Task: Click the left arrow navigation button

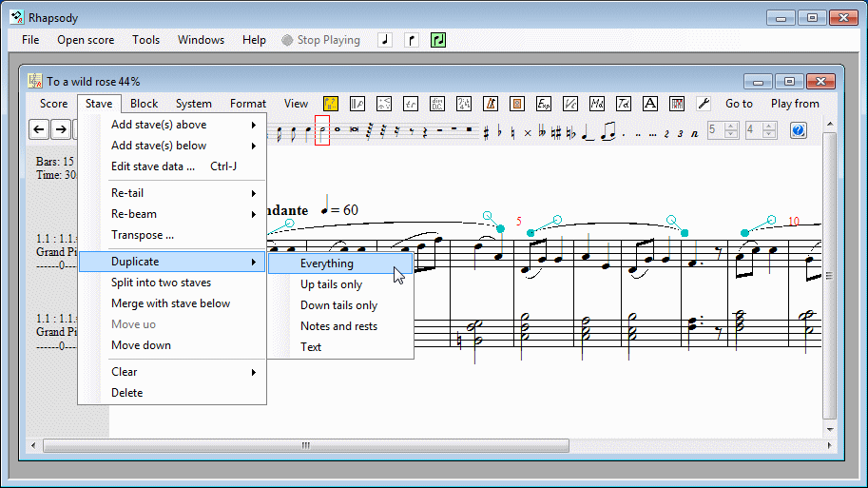Action: tap(39, 130)
